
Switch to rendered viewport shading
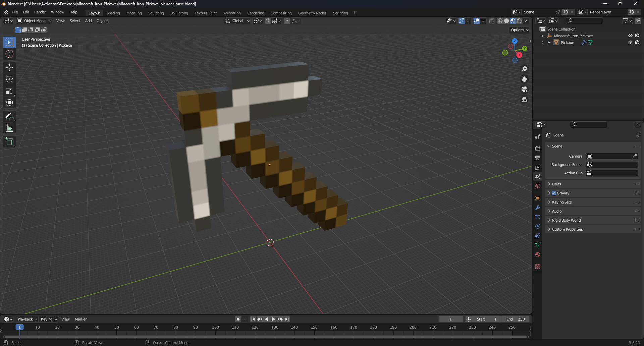519,21
